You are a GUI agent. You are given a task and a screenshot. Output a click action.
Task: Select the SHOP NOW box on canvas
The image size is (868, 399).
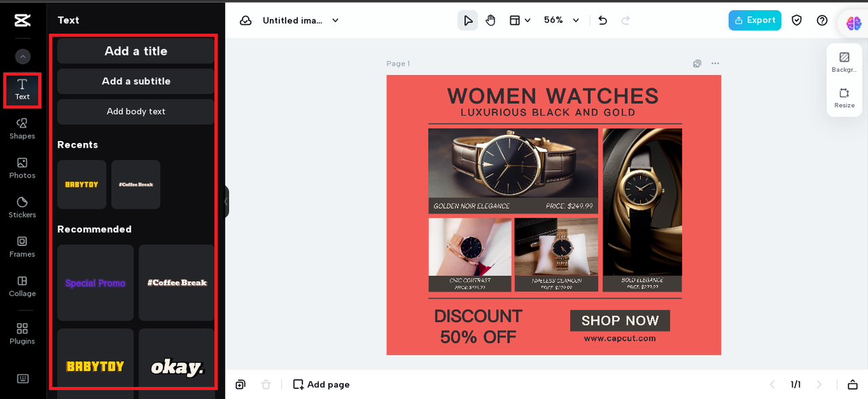pos(620,321)
